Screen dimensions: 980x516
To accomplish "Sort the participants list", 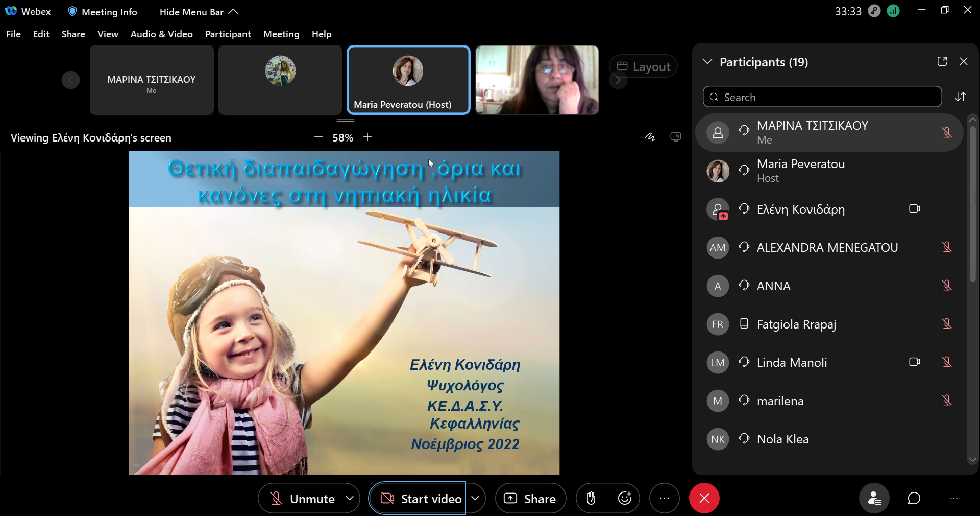I will 961,97.
